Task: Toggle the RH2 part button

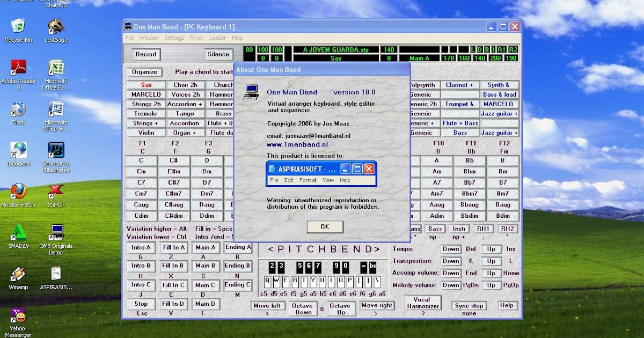Action: click(x=507, y=229)
